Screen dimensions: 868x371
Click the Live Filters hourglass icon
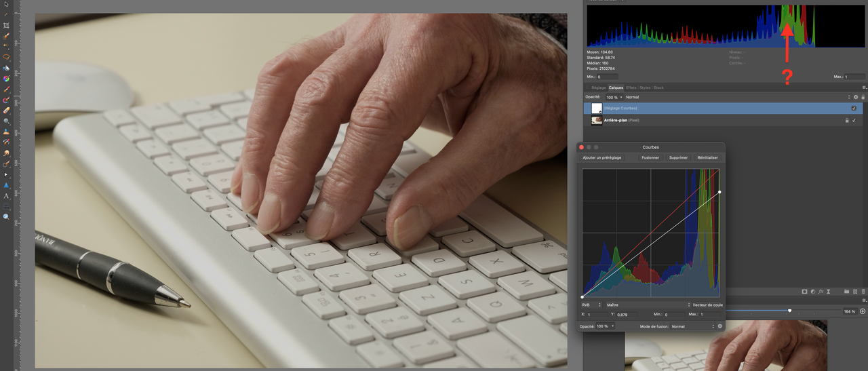(x=829, y=292)
